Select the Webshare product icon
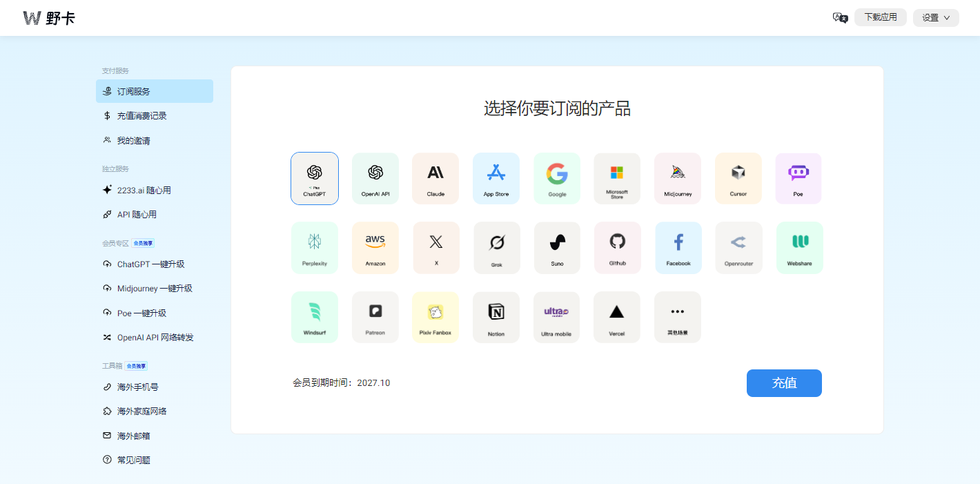The width and height of the screenshot is (980, 484). [798, 247]
